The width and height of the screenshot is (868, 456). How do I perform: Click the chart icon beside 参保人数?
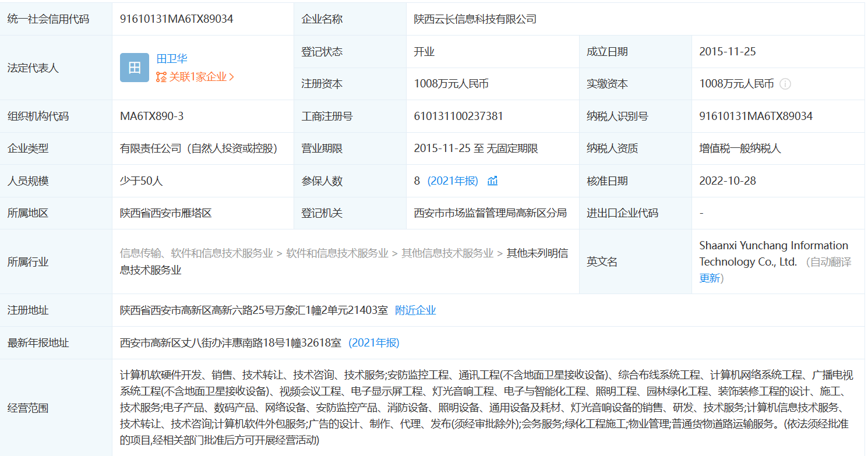493,181
